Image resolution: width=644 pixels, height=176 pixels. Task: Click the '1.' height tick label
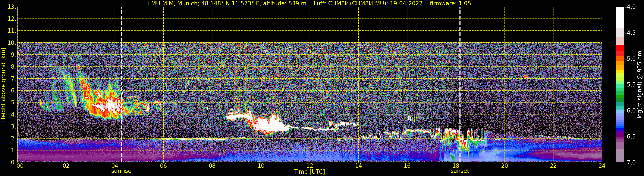(13, 151)
